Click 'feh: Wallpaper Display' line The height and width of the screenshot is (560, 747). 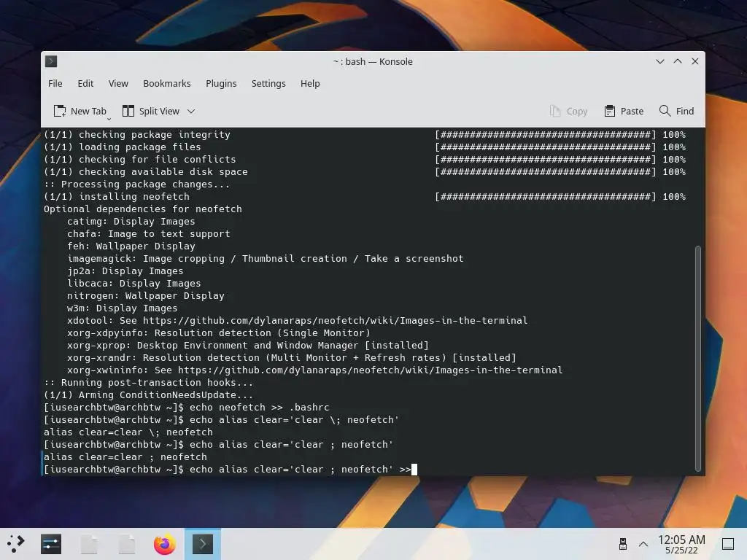131,246
